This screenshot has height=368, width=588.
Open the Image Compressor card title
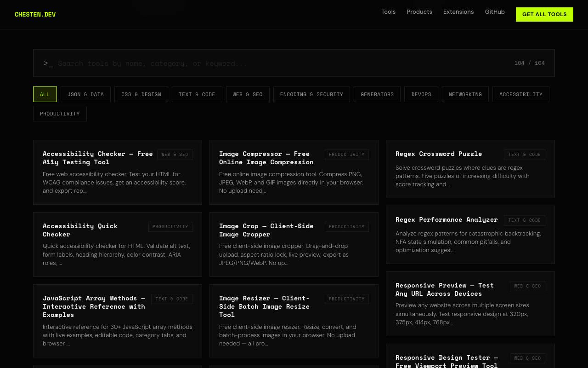(266, 158)
